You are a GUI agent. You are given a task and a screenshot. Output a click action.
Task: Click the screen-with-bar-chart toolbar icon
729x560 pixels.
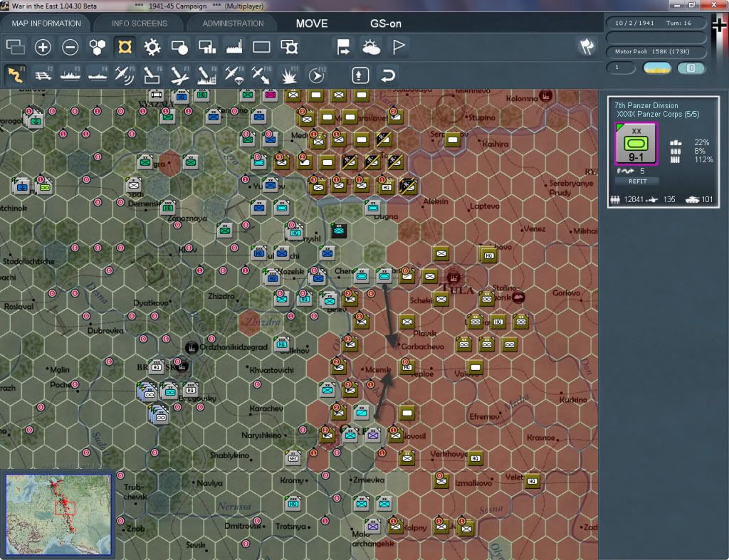click(207, 47)
